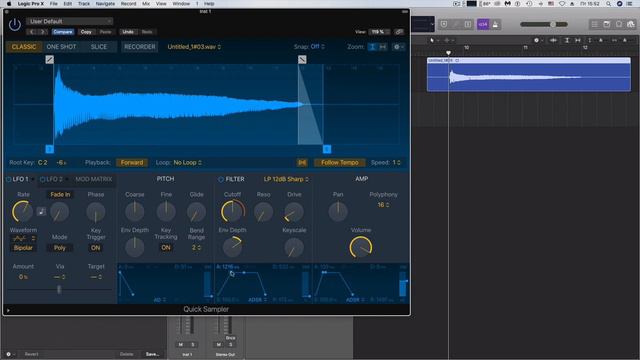
Task: Open the LFO Waveform selector
Action: pyautogui.click(x=24, y=238)
